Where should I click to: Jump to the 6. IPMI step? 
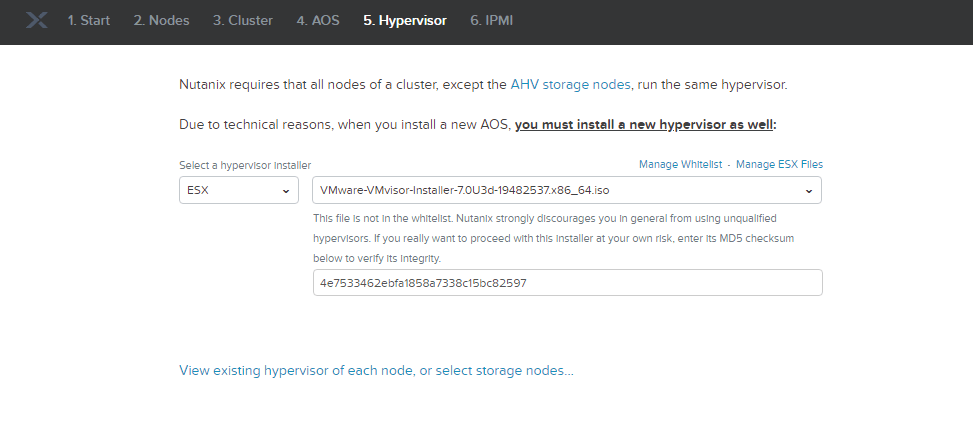tap(491, 21)
